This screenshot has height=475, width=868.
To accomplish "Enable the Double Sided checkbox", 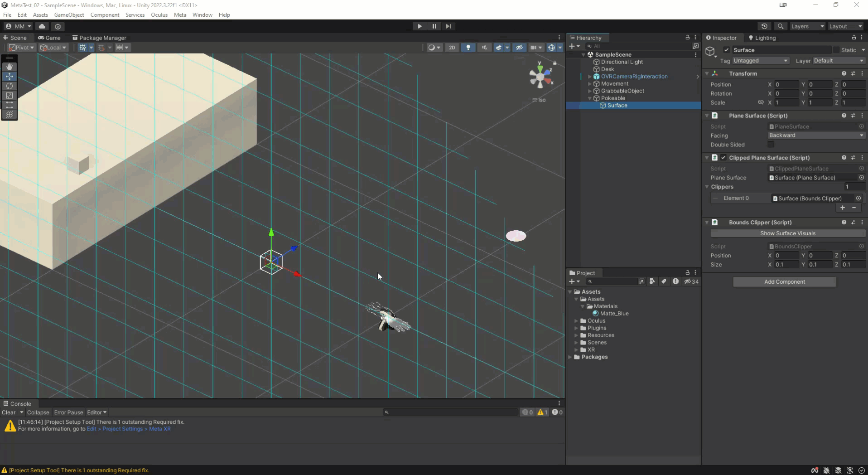I will coord(771,145).
